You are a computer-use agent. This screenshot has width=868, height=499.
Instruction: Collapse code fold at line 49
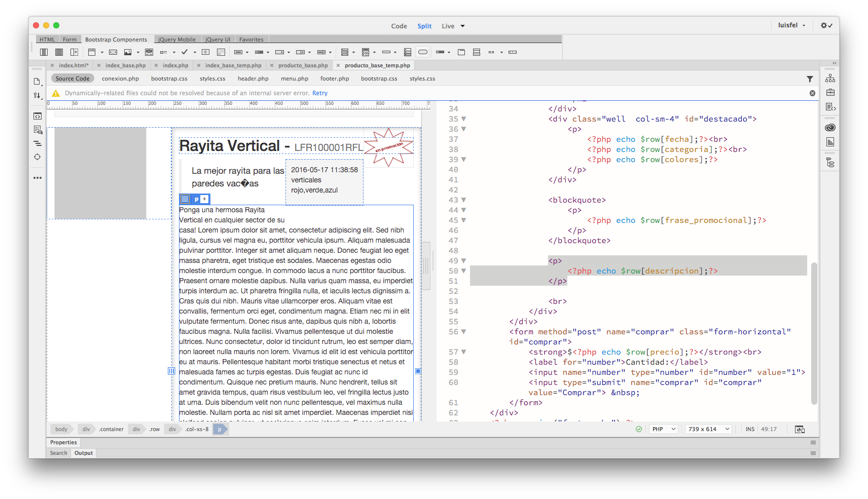(x=463, y=261)
